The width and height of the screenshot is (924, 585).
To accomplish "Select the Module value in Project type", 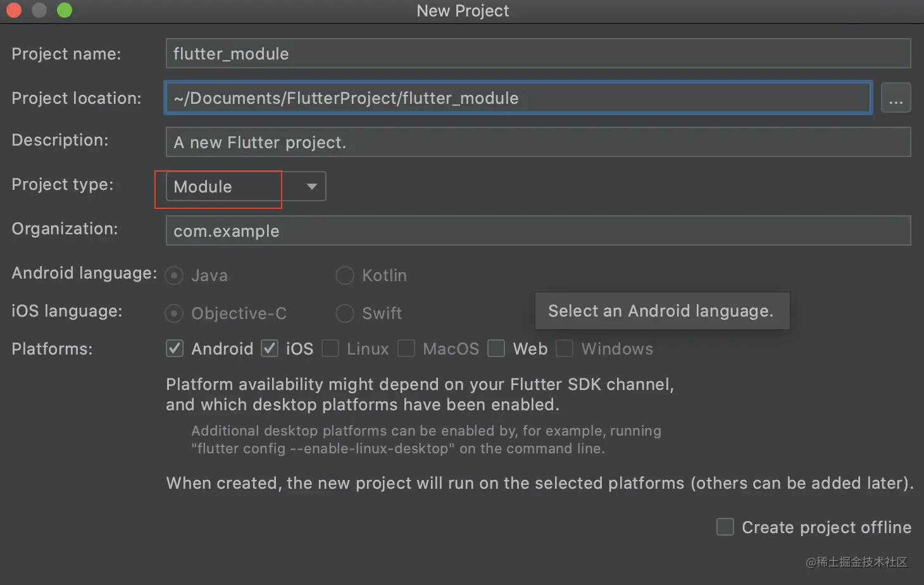I will (218, 186).
